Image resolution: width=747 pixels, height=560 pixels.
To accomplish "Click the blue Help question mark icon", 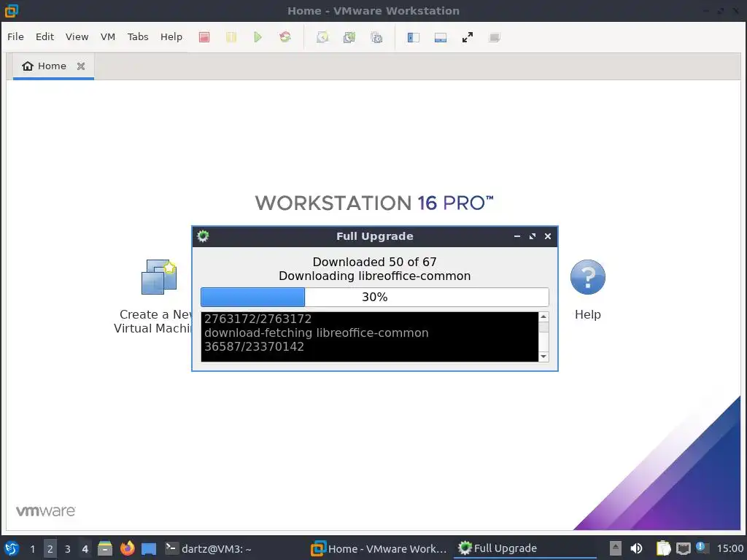I will pos(587,277).
